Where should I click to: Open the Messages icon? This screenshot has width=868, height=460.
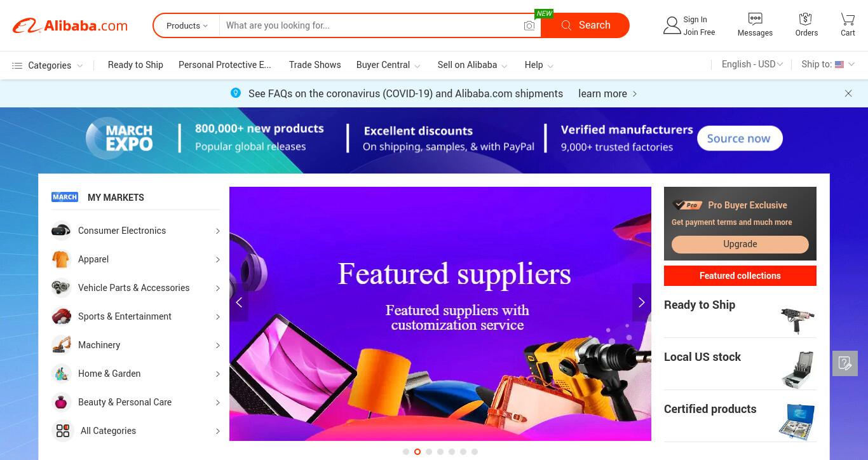(x=755, y=18)
